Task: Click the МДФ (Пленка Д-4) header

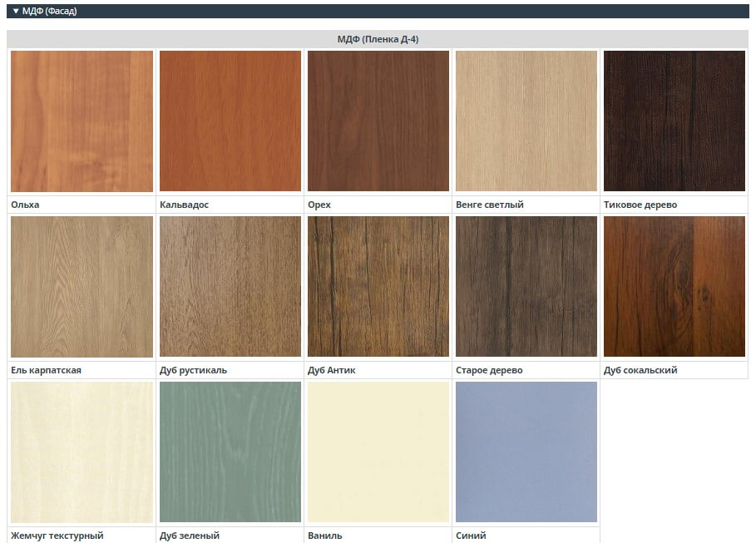Action: 378,39
